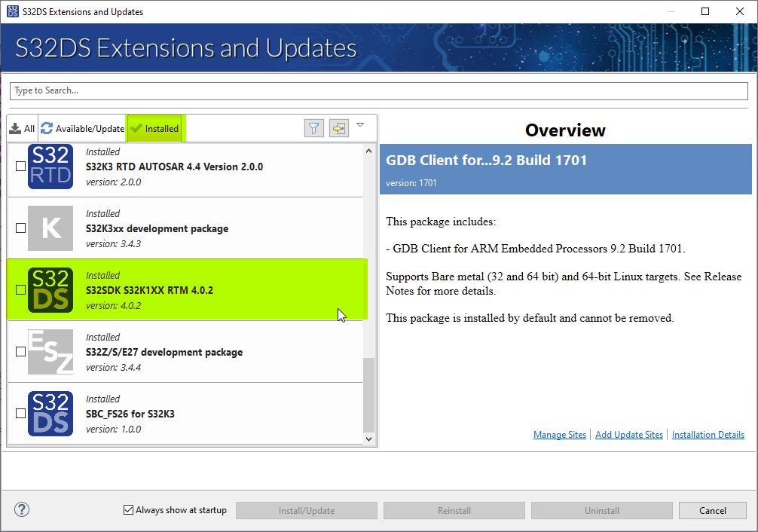Screen dimensions: 758x532
Task: Click the green checkmark icon on Installed tab
Action: 136,128
